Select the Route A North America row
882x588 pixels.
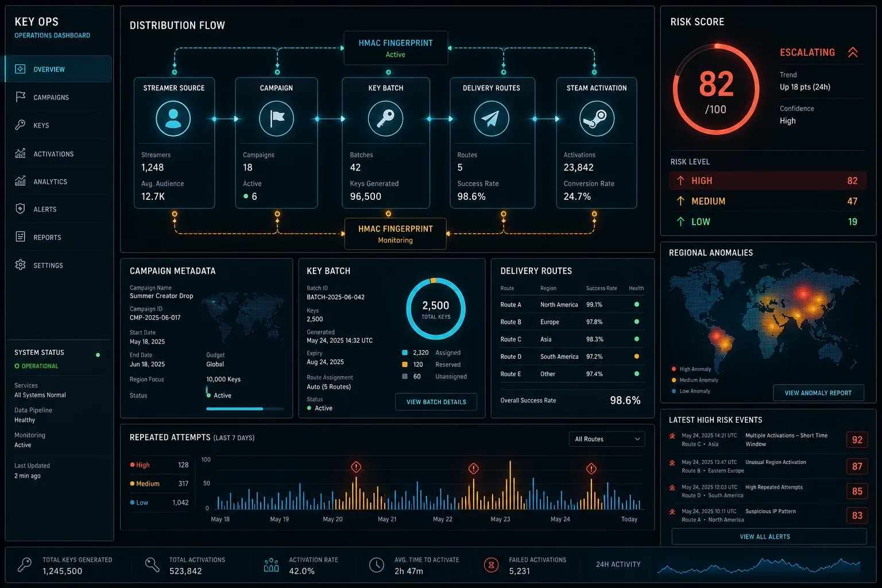pyautogui.click(x=572, y=305)
